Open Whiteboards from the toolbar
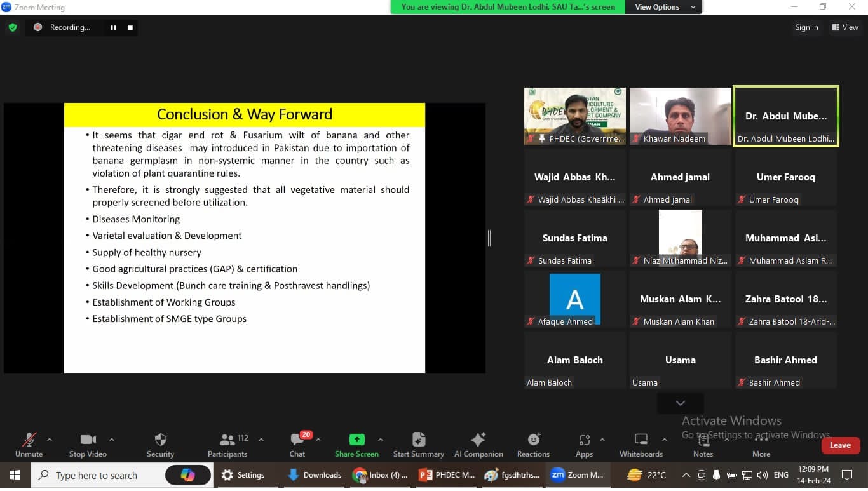 click(x=641, y=440)
